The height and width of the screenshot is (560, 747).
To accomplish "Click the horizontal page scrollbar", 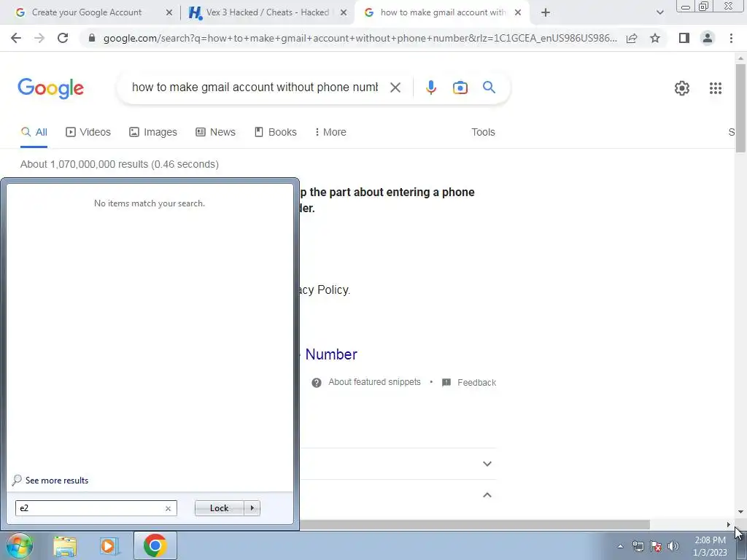I will tap(474, 525).
